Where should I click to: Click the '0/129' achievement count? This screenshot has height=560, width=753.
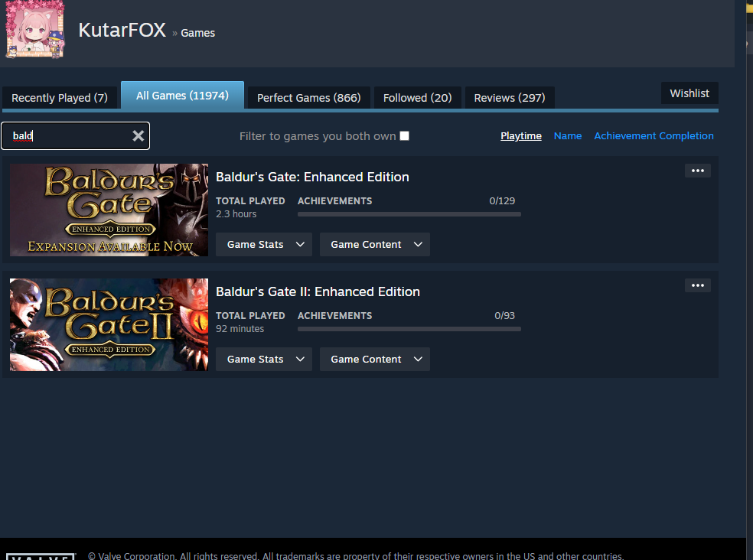click(502, 200)
